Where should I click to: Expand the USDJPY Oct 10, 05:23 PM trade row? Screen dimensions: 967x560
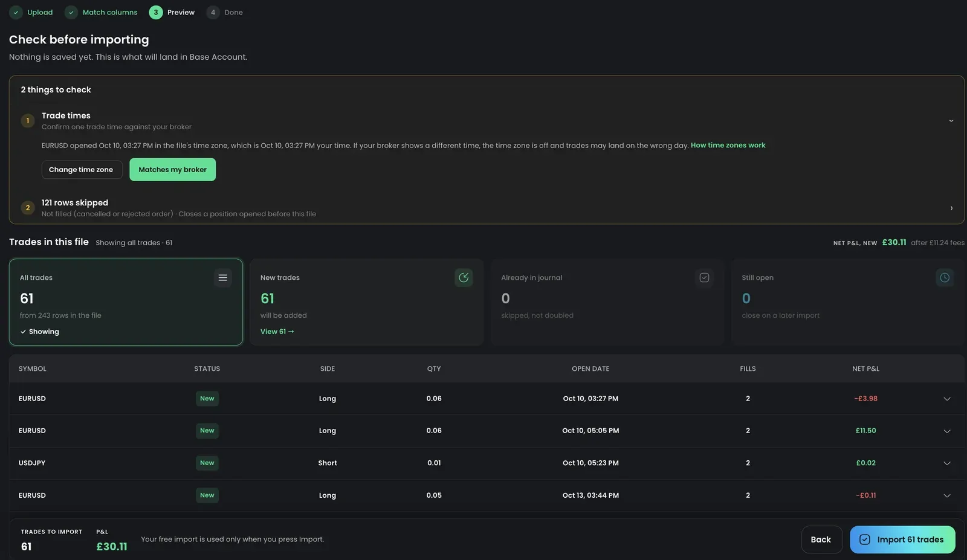pyautogui.click(x=947, y=463)
